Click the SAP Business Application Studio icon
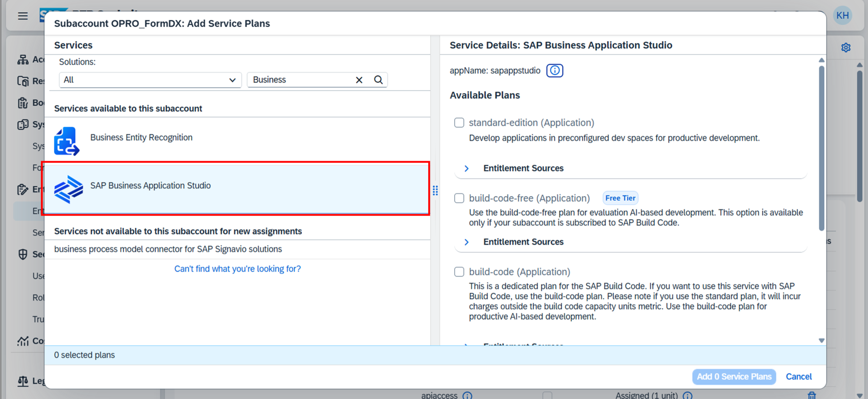The height and width of the screenshot is (399, 868). point(68,189)
